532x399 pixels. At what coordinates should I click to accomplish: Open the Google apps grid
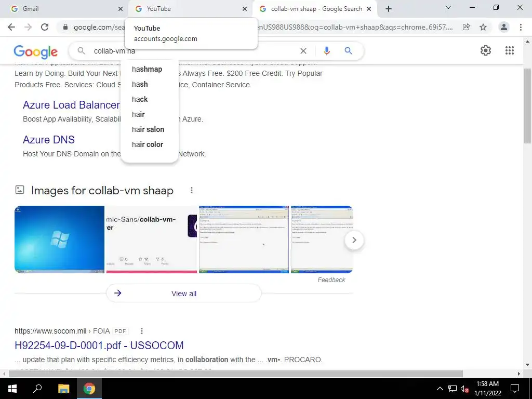pyautogui.click(x=510, y=50)
